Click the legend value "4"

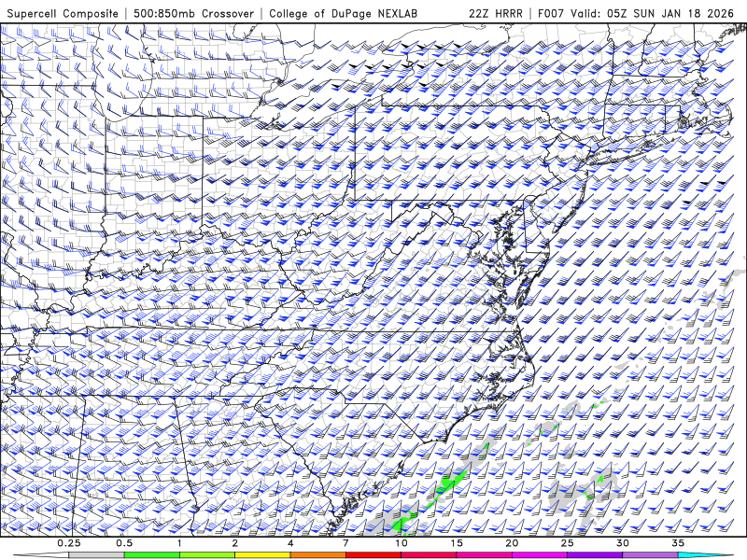pyautogui.click(x=290, y=543)
